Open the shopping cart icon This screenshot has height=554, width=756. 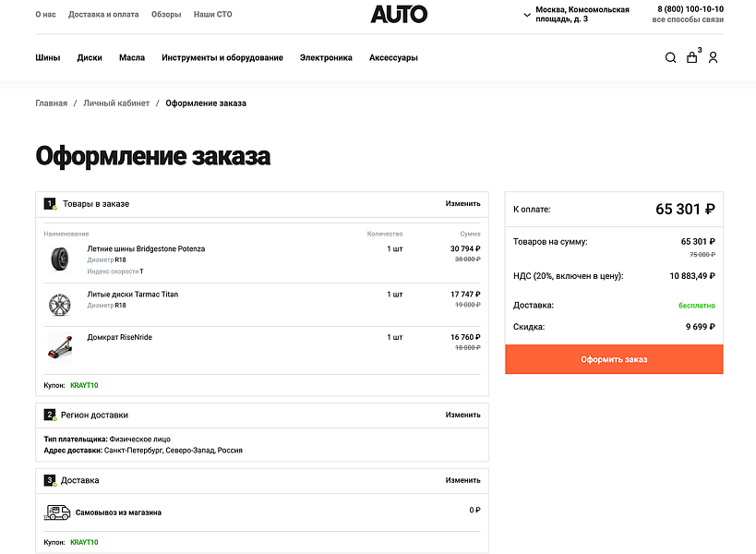click(x=692, y=58)
